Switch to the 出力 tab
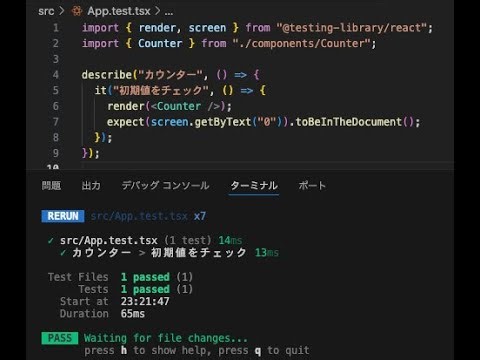The width and height of the screenshot is (480, 360). [91, 185]
